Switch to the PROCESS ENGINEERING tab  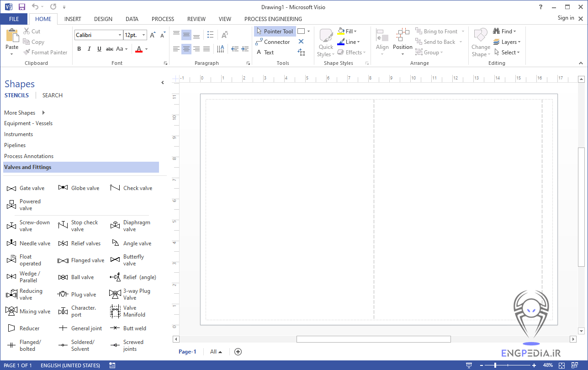click(273, 19)
